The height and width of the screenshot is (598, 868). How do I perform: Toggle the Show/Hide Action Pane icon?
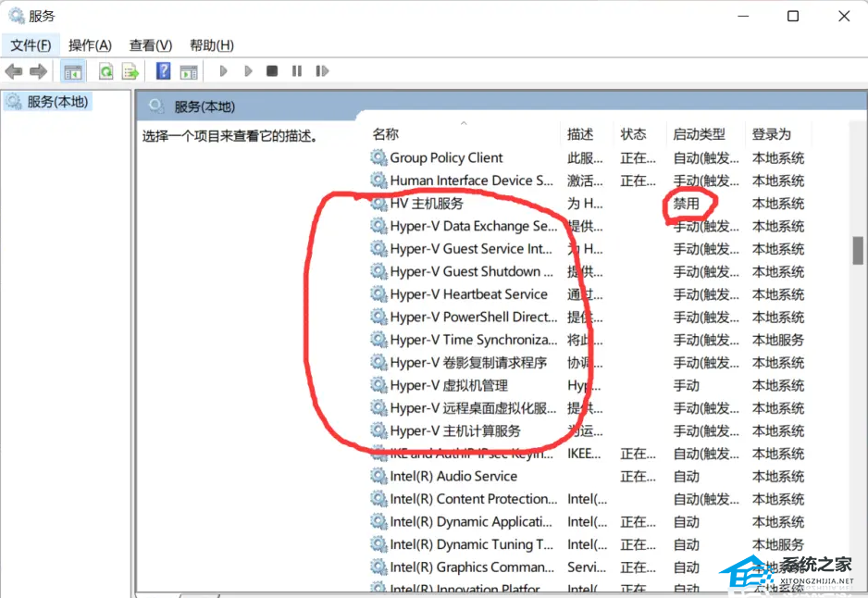(x=189, y=71)
